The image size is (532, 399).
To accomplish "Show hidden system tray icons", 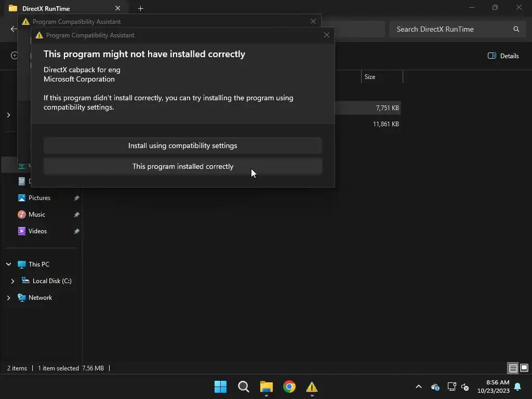I will tap(419, 387).
